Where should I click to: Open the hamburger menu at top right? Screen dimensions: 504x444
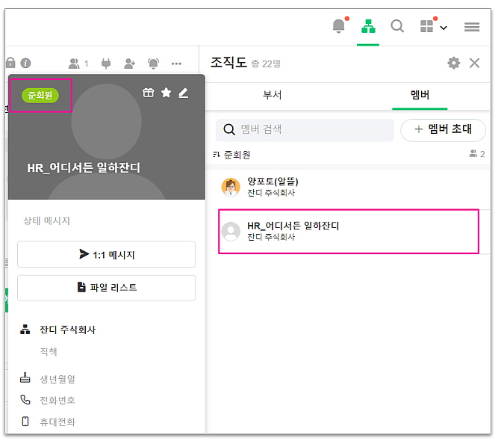[x=472, y=27]
